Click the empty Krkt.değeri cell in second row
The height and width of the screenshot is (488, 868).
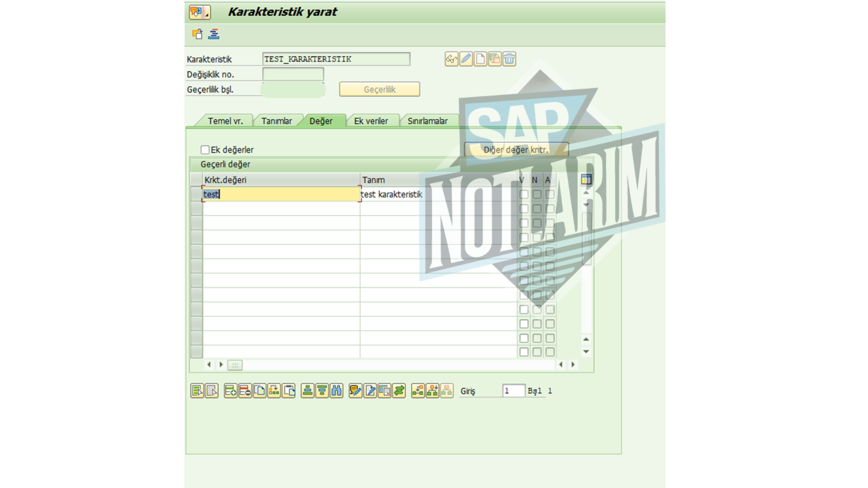[281, 209]
